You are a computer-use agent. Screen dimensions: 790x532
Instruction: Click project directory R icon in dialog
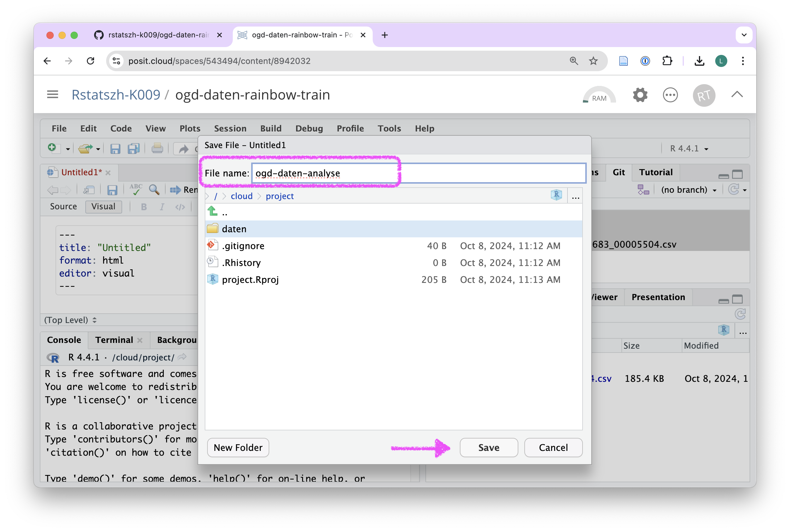[x=556, y=195]
